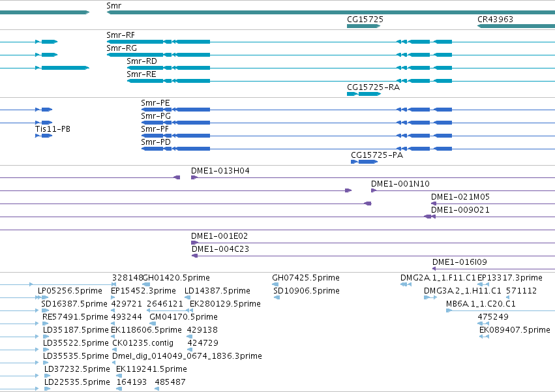Screen dimensions: 555x392
Task: Click the 429721 feature label
Action: (x=127, y=304)
